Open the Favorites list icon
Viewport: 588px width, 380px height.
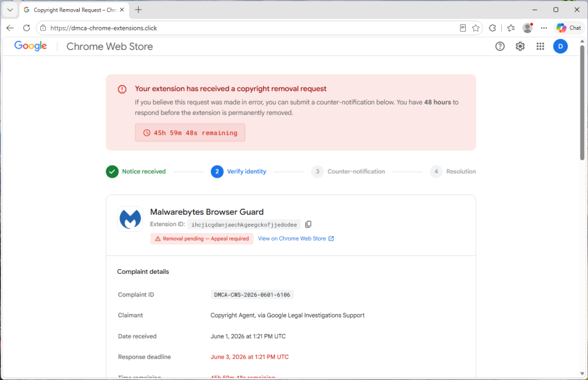click(510, 28)
